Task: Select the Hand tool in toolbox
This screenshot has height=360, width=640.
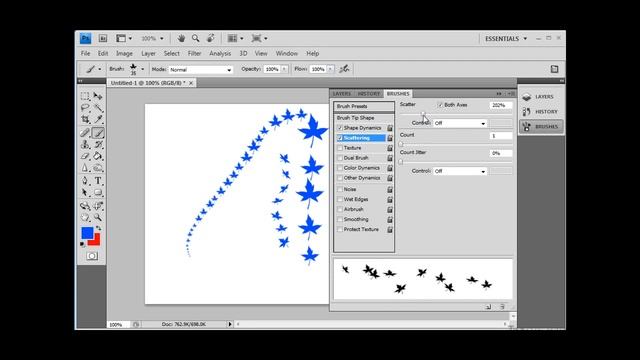Action: pos(85,218)
